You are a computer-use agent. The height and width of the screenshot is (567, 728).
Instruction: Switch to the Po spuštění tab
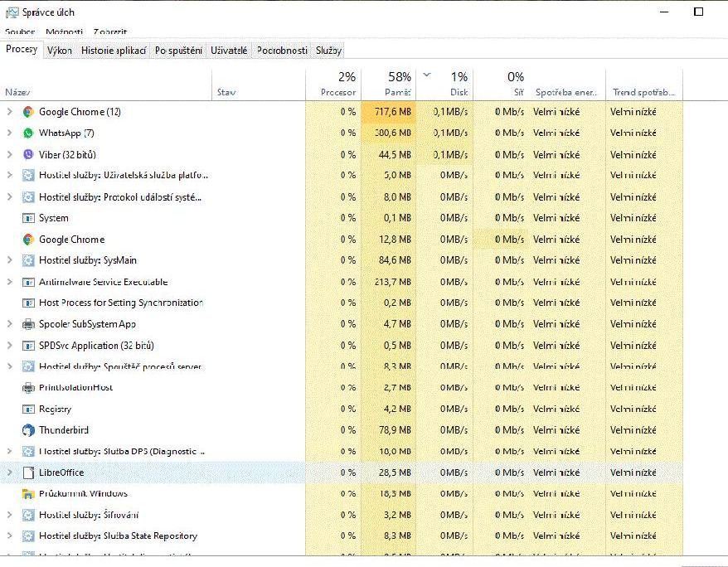179,50
